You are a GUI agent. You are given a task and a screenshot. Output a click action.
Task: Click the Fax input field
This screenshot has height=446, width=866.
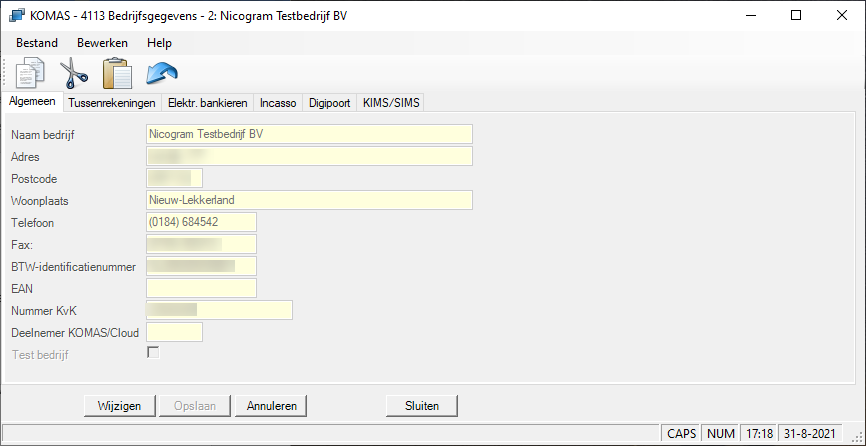pyautogui.click(x=202, y=245)
